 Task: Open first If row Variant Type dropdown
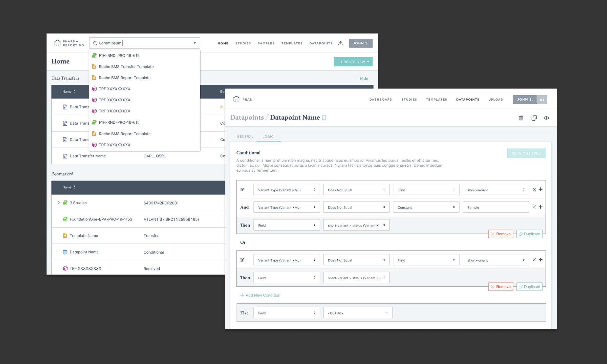(x=287, y=190)
